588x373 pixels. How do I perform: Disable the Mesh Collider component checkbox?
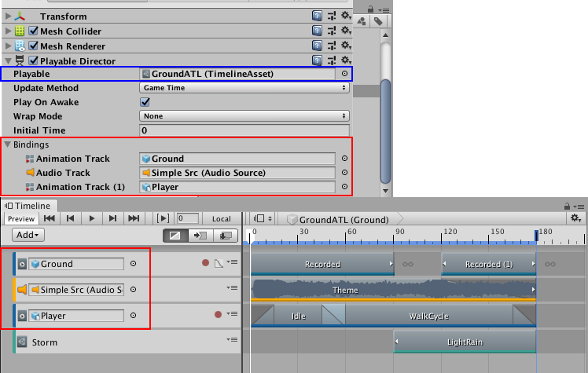pos(33,31)
